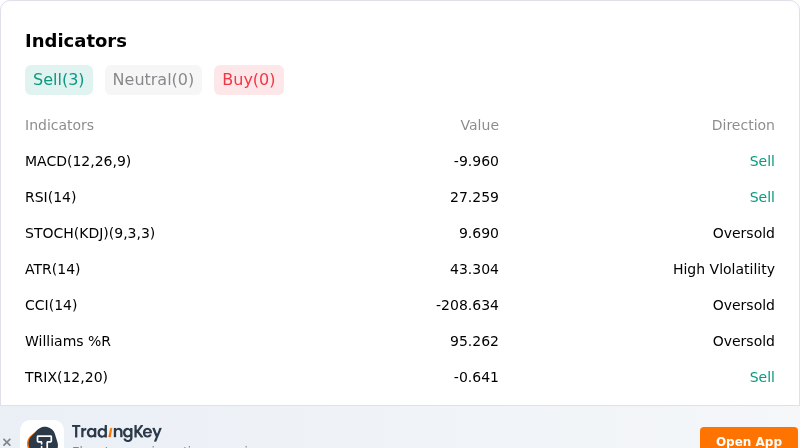Click the TradingKey brand name
The width and height of the screenshot is (800, 448).
coord(117,432)
